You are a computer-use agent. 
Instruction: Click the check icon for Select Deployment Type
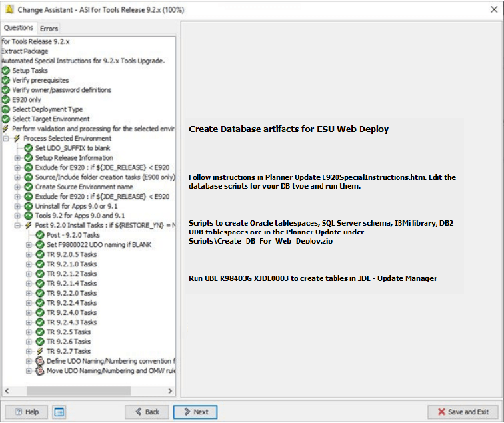[x=6, y=109]
